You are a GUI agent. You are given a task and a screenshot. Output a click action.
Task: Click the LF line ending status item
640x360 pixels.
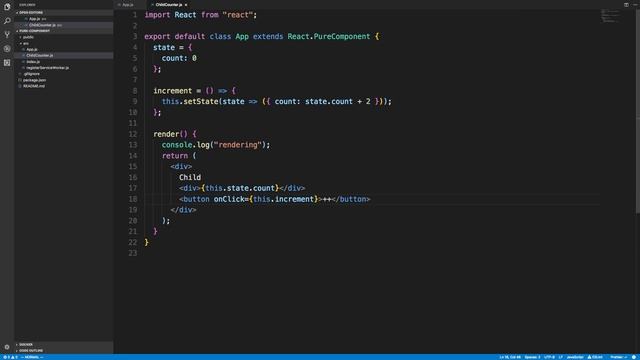pyautogui.click(x=560, y=357)
